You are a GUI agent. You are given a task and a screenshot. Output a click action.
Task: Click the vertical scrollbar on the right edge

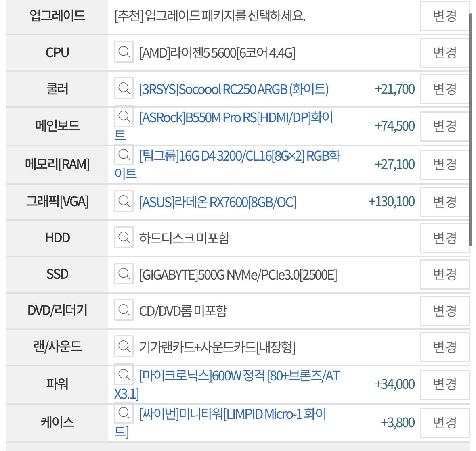click(x=470, y=129)
